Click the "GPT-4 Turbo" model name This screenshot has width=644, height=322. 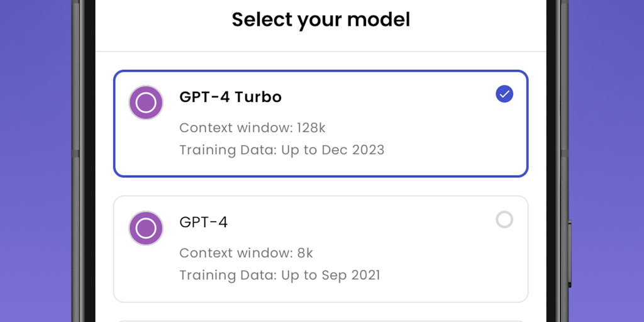230,97
